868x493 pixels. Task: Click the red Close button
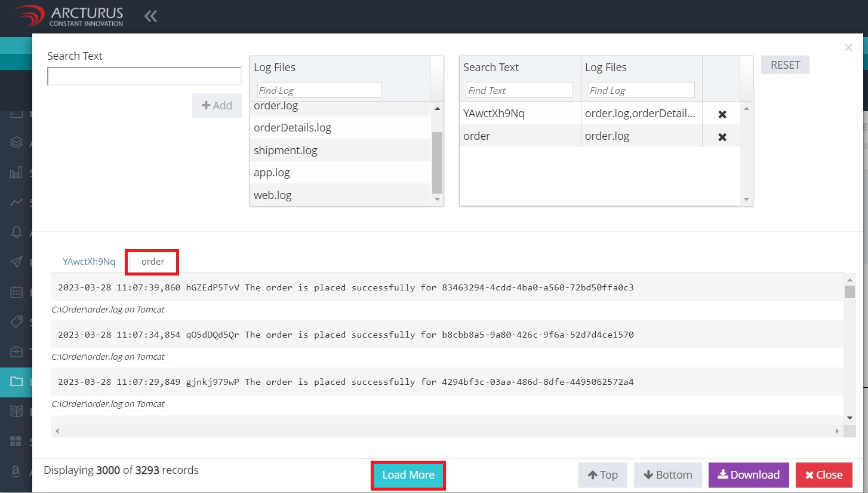[824, 475]
